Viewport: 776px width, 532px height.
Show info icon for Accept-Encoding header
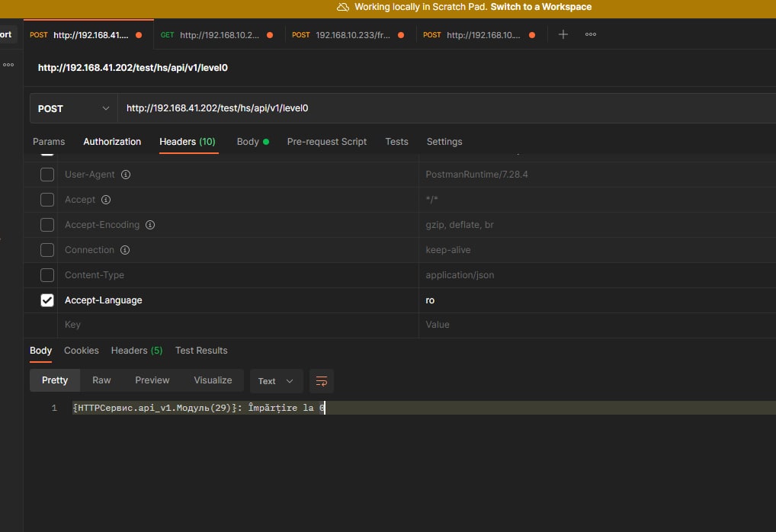click(x=150, y=225)
